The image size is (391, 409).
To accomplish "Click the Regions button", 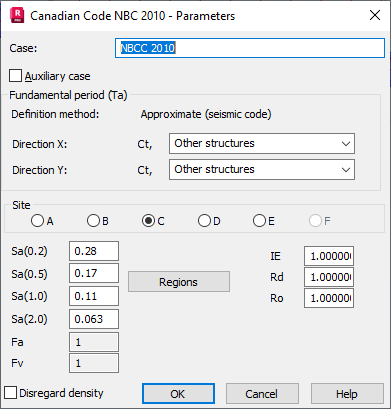I will (179, 282).
